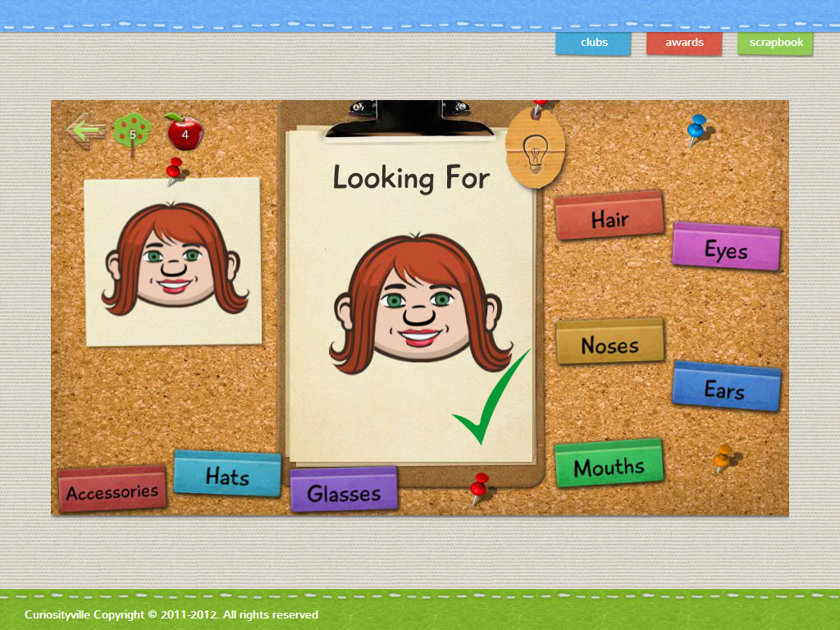840x630 pixels.
Task: Click the green tree score icon
Action: (132, 133)
